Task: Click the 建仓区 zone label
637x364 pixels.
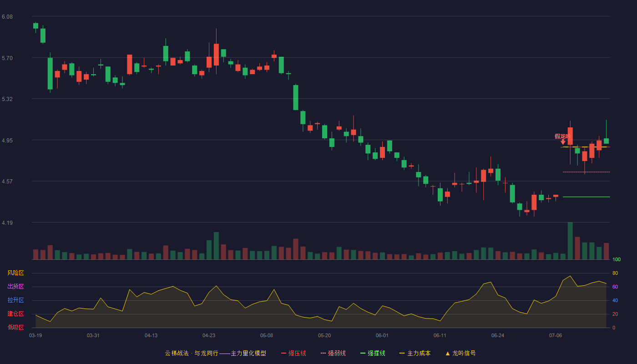Action: tap(16, 314)
